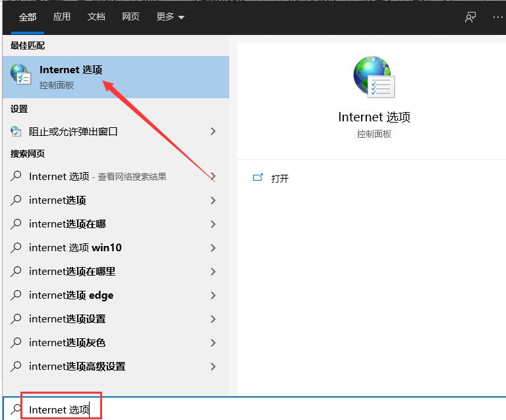
Task: Click large Internet 选项 icon in preview pane
Action: (374, 77)
